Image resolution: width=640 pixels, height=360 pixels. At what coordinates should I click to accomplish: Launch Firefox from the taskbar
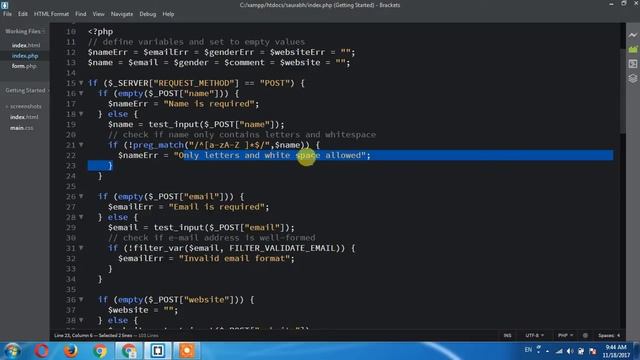[x=71, y=351]
